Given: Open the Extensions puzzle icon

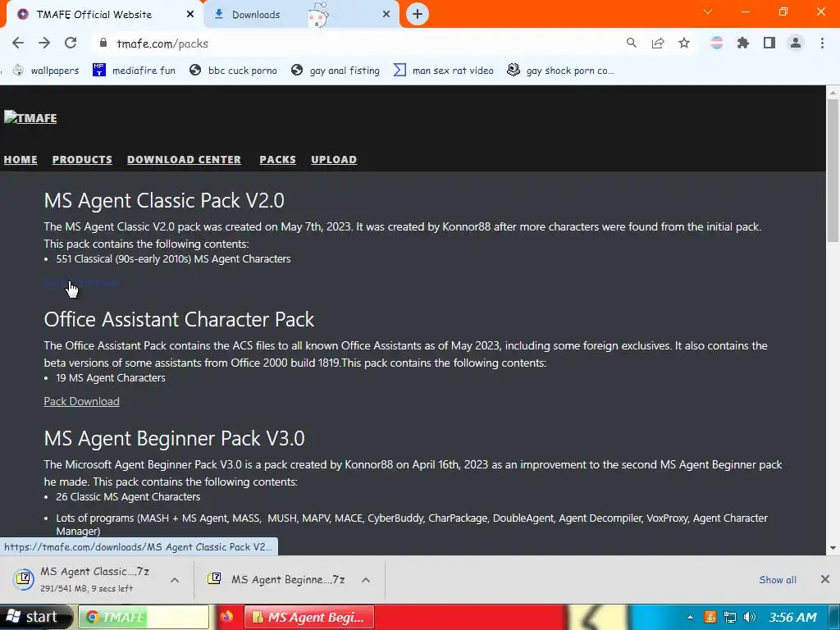Looking at the screenshot, I should (742, 43).
